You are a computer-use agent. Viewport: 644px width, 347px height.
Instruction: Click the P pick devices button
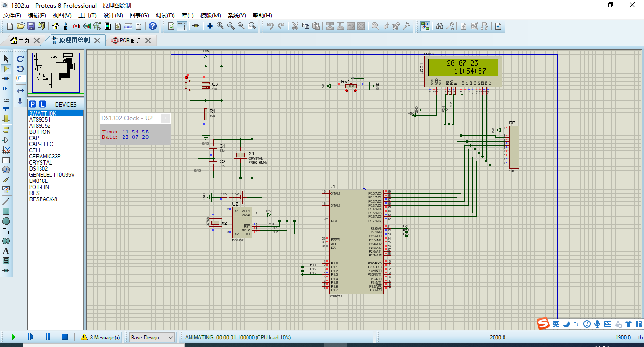[33, 104]
